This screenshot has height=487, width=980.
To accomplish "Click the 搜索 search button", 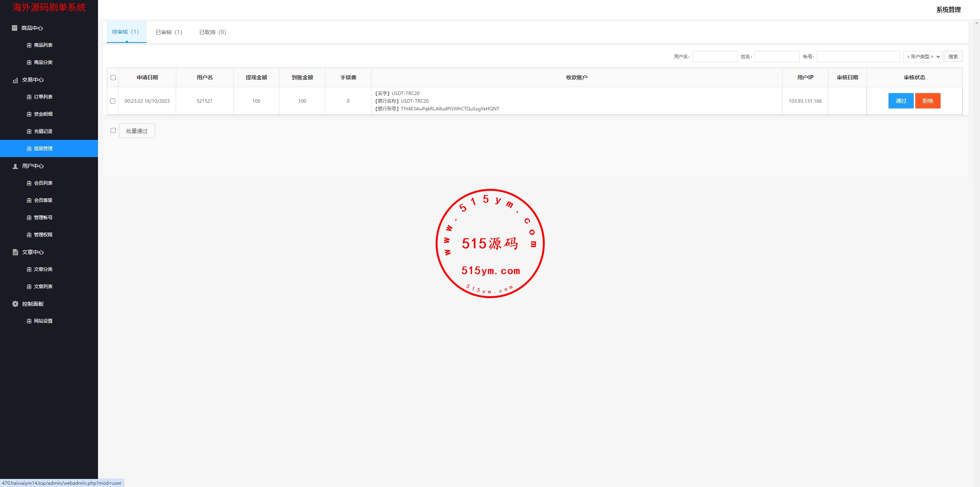I will tap(953, 57).
